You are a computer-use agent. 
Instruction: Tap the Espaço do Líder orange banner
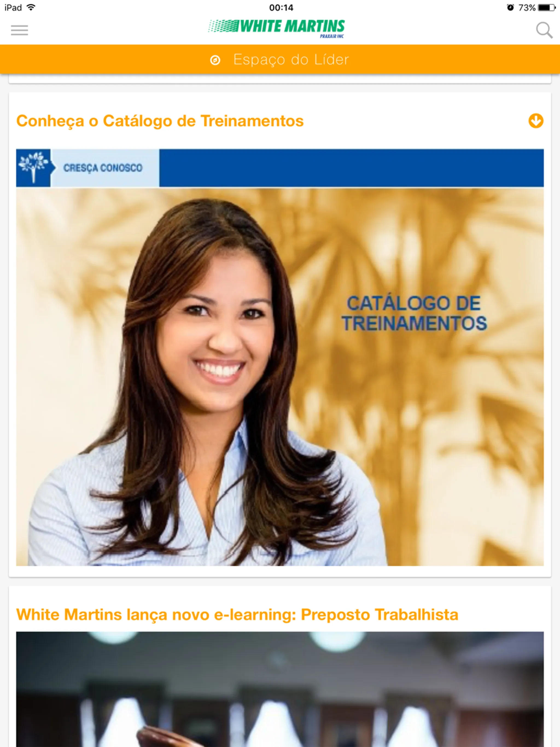click(x=280, y=59)
